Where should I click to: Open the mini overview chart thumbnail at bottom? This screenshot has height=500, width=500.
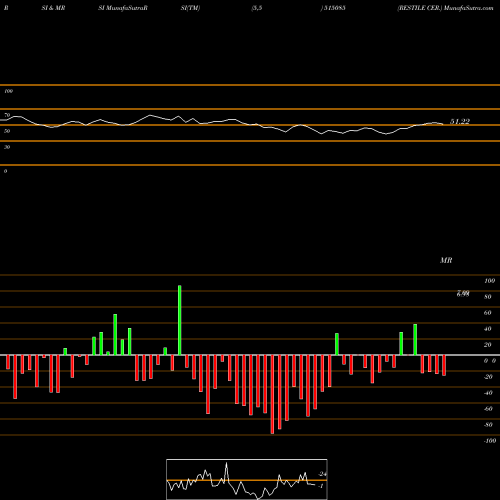[247, 479]
